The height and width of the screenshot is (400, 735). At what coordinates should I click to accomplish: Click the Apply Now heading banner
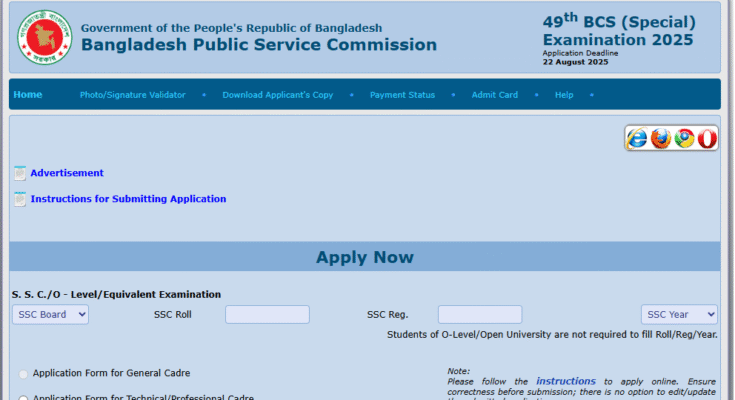point(365,257)
